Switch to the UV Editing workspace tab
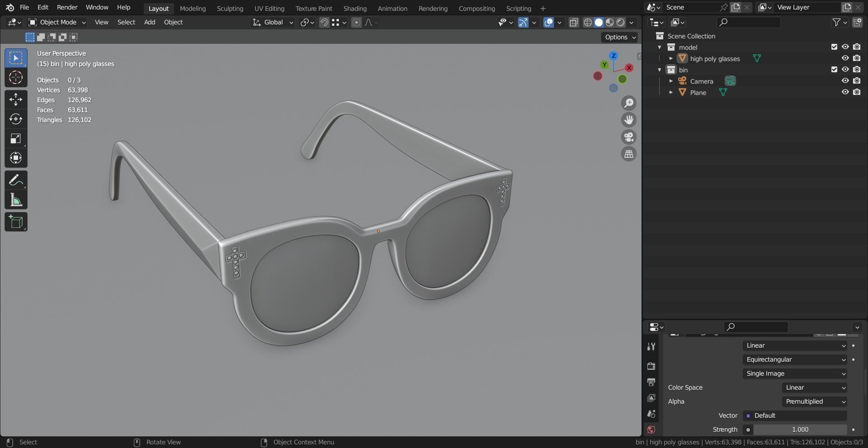 tap(269, 8)
